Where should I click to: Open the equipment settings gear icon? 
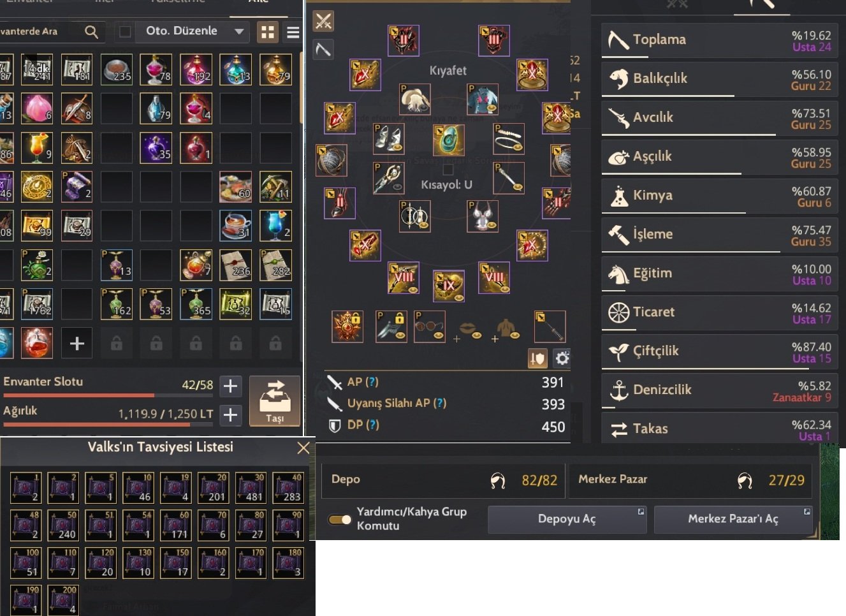562,358
